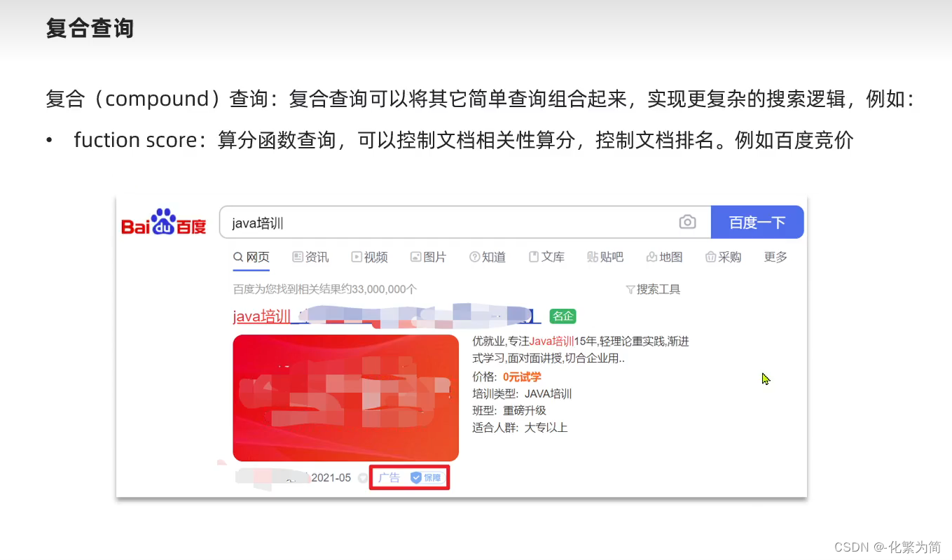This screenshot has width=952, height=560.
Task: Open the 视频 tab
Action: coord(369,258)
